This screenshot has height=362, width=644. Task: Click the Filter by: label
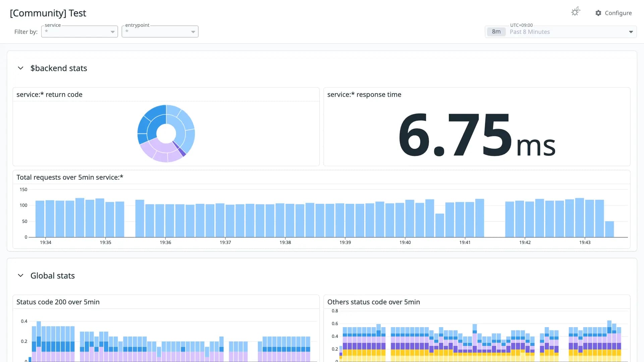tap(26, 32)
